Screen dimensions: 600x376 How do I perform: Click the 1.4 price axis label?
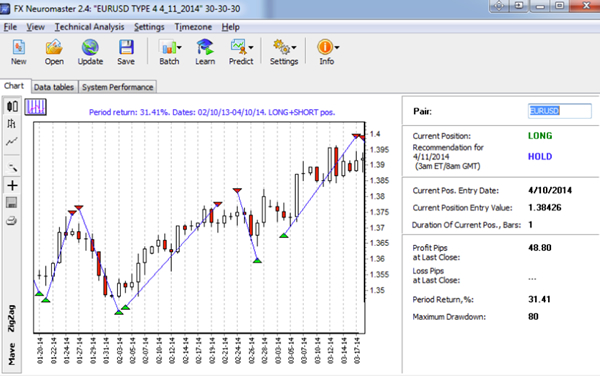tap(375, 133)
